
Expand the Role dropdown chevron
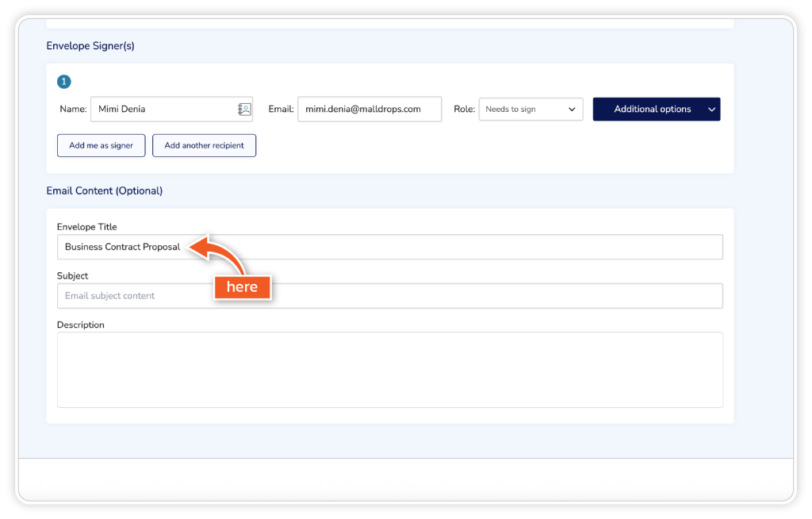tap(572, 110)
